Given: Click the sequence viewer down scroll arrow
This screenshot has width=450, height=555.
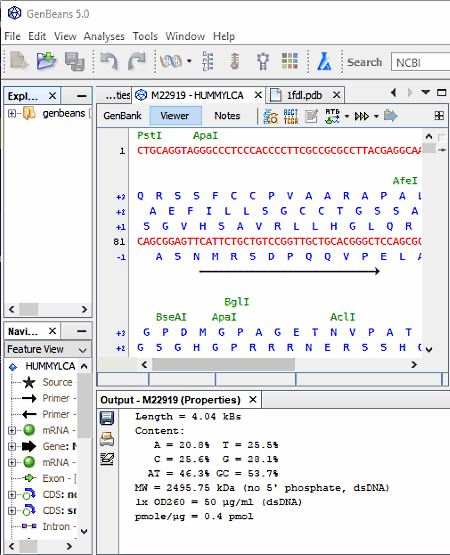Looking at the screenshot, I should pos(429,350).
